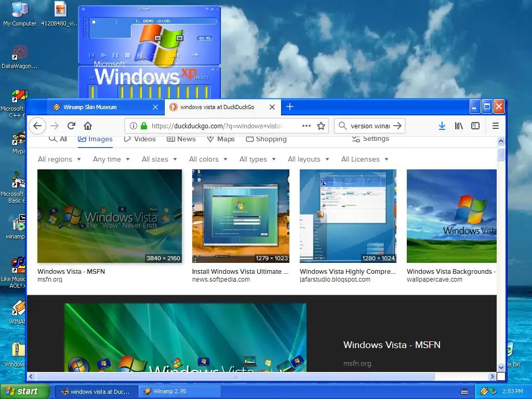The width and height of the screenshot is (532, 399).
Task: Close the Winamp Skin Museum tab
Action: tap(155, 107)
